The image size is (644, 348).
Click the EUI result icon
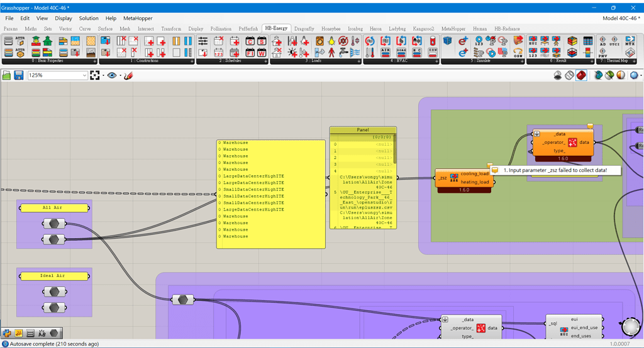[533, 41]
